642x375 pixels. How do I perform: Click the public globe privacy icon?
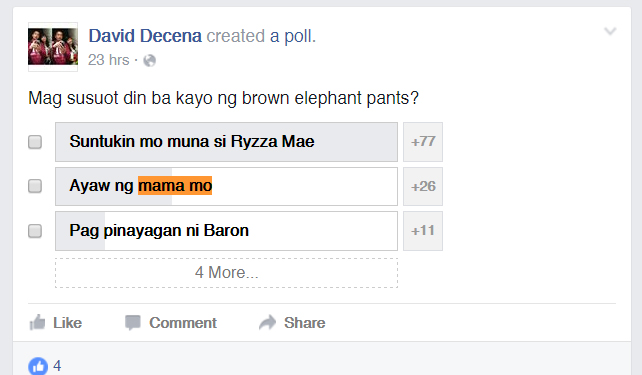point(149,61)
